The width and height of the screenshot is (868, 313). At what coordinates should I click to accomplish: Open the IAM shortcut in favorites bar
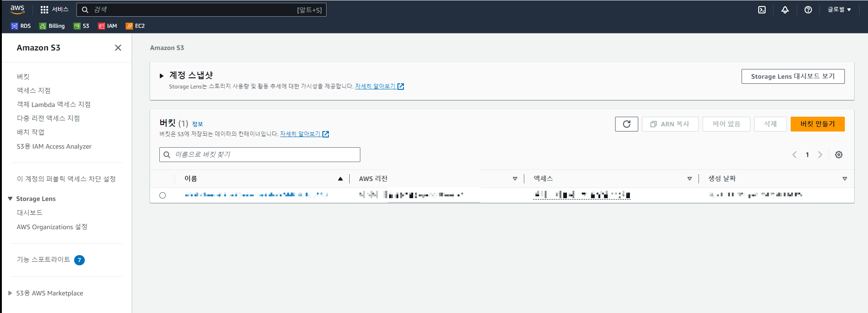tap(107, 26)
